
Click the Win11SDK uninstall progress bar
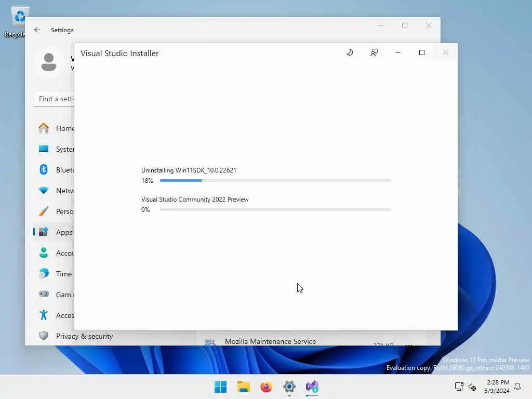(275, 180)
